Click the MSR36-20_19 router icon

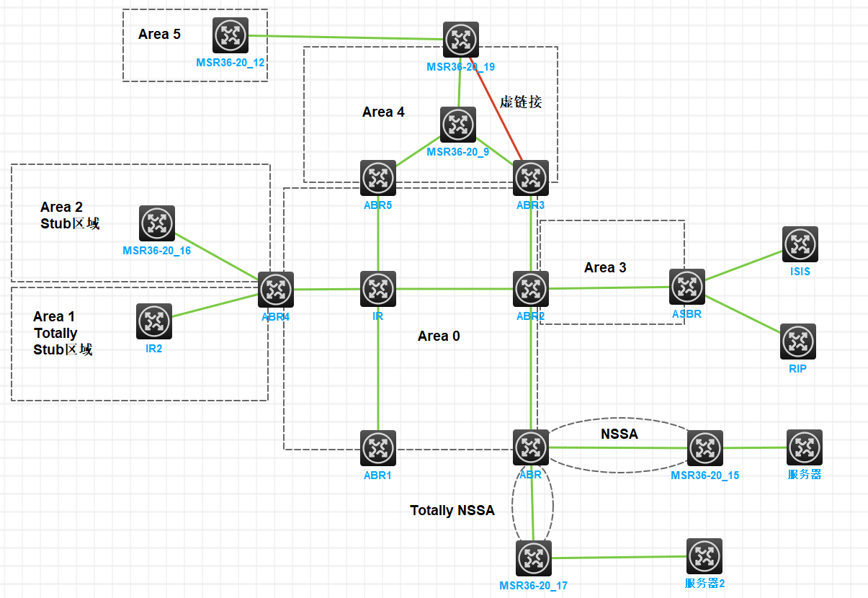pos(461,40)
